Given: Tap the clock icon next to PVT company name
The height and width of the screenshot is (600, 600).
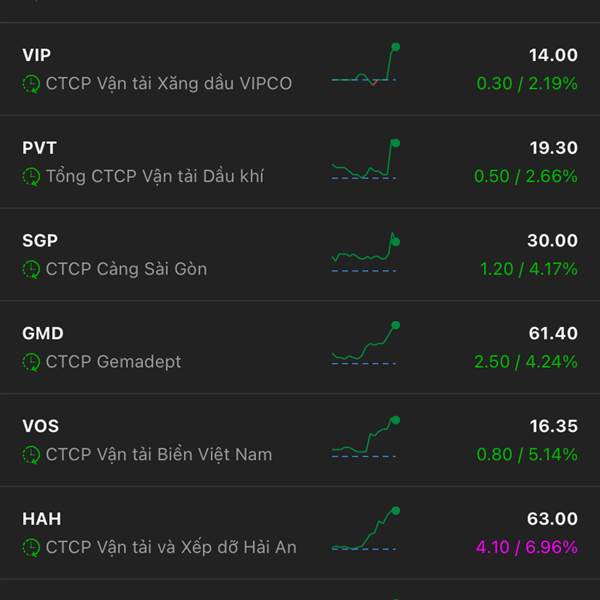Looking at the screenshot, I should click(31, 176).
